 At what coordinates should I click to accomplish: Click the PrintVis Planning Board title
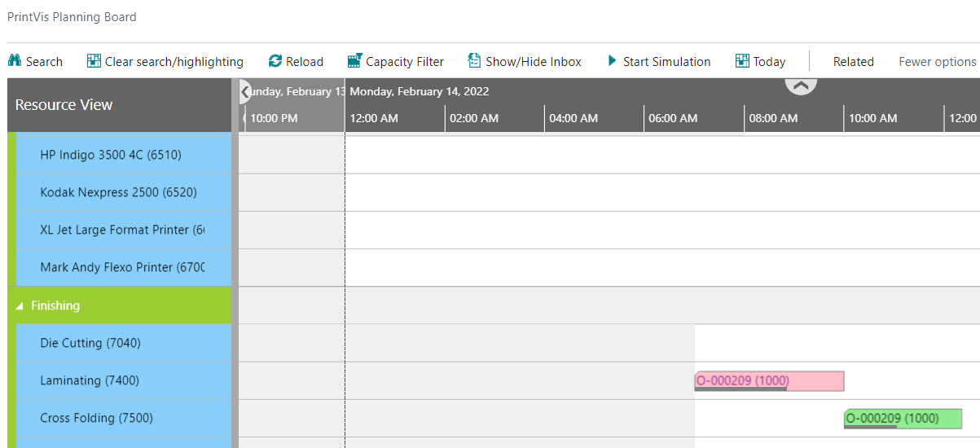pos(72,16)
